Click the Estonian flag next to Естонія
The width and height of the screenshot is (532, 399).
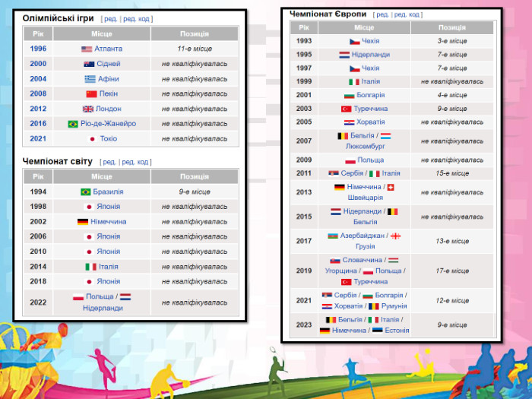[x=377, y=330]
